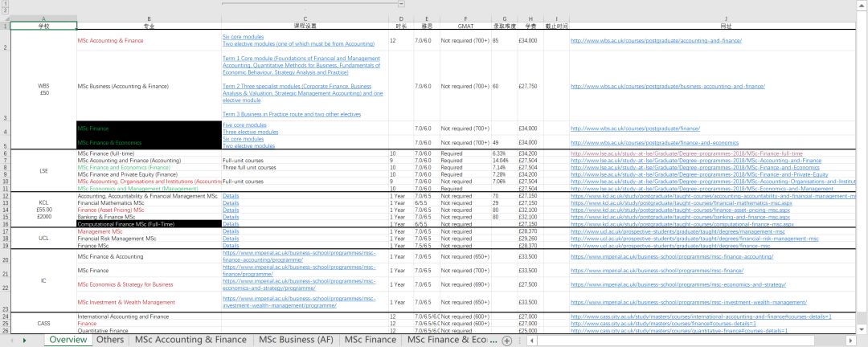Select the 'IC' school cell

[x=43, y=280]
